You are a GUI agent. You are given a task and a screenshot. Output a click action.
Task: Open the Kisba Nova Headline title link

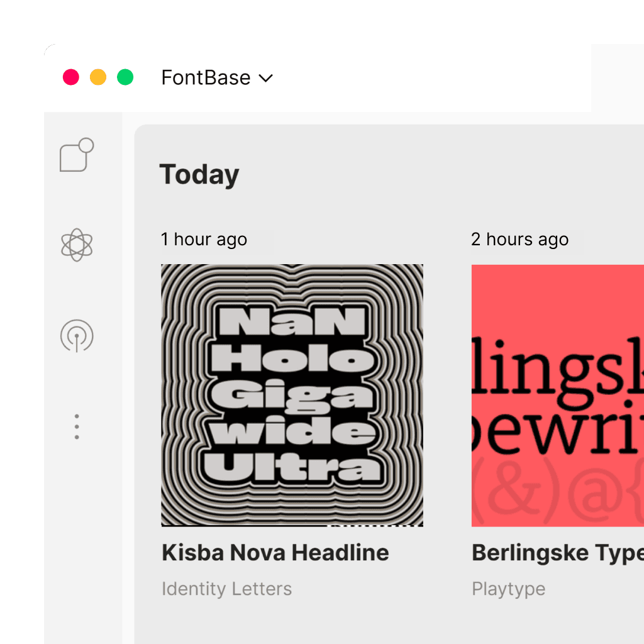[275, 552]
